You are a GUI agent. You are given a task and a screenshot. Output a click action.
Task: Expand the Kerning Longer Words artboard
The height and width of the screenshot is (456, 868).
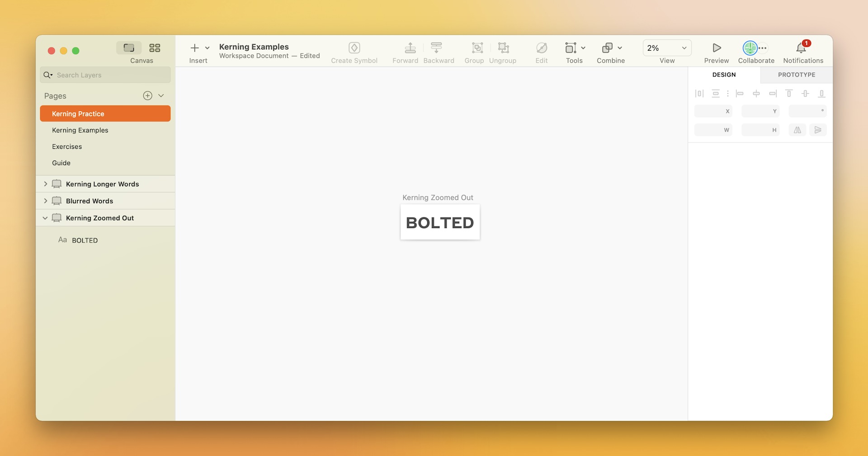45,184
